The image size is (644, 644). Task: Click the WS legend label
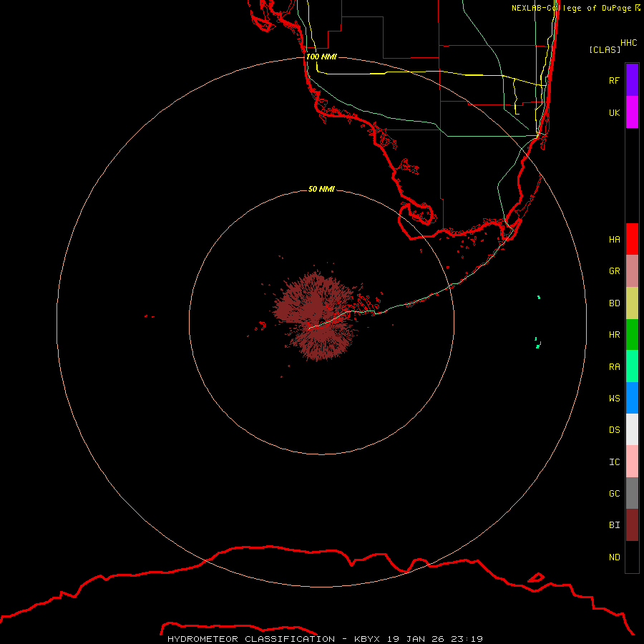[614, 398]
